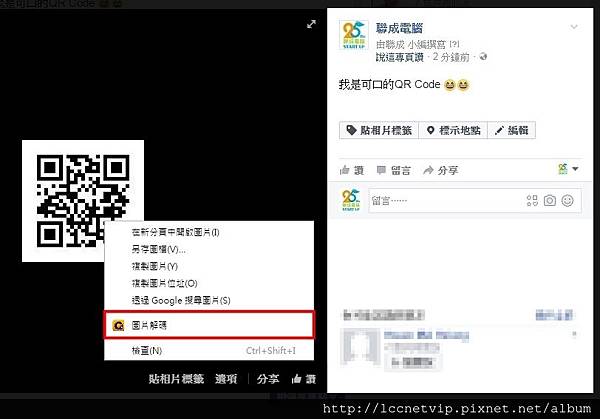Click 貼相片標籤 button in right panel
The image size is (600, 419).
(379, 130)
